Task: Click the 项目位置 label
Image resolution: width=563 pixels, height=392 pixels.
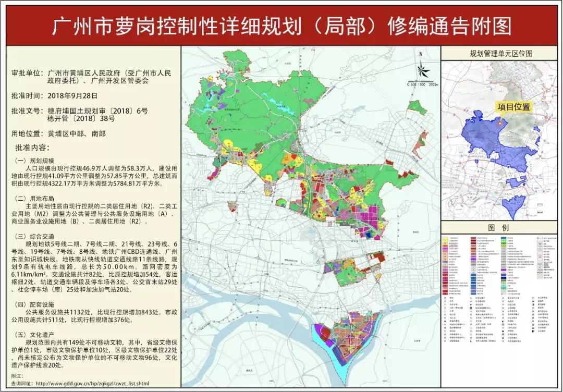Action: [514, 107]
